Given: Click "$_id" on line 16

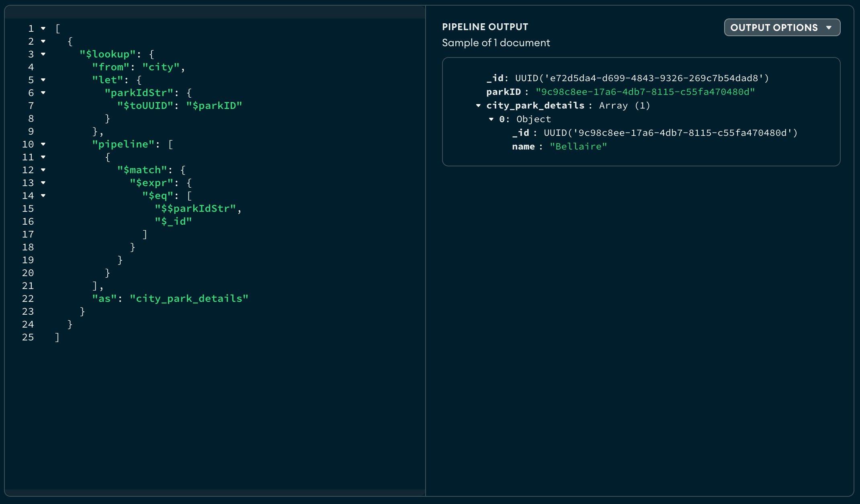Looking at the screenshot, I should [x=173, y=221].
